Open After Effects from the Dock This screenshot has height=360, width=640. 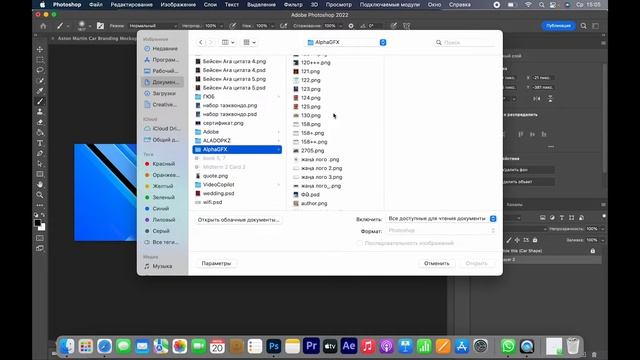coord(349,347)
